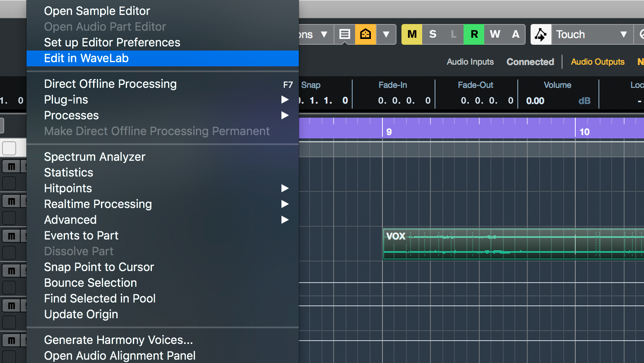Toggle the yellow M mute button
The image size is (644, 363).
tap(412, 34)
